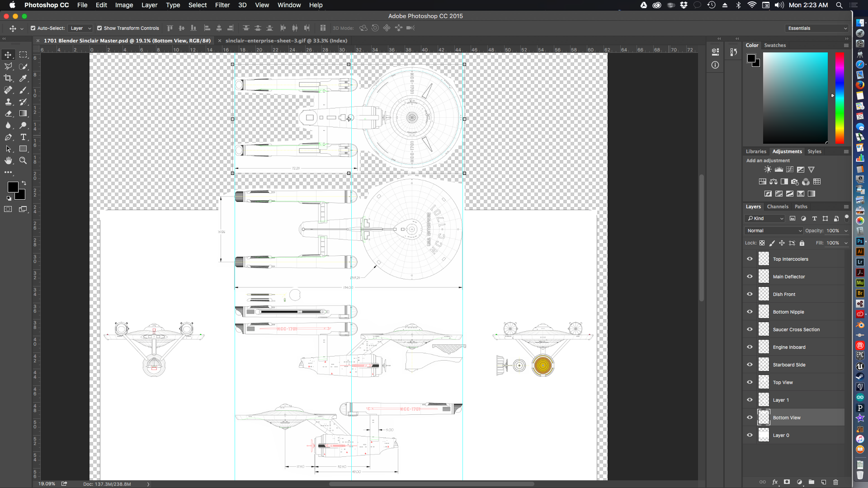Open the Info panel icon
Screen dimensions: 868x488
click(715, 65)
